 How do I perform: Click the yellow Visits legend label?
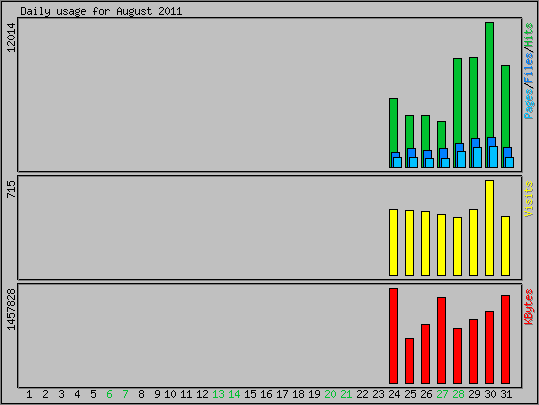click(x=529, y=199)
